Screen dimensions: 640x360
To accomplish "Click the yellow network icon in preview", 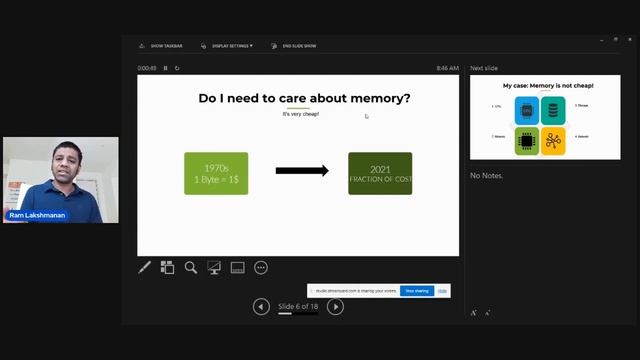I will [553, 141].
